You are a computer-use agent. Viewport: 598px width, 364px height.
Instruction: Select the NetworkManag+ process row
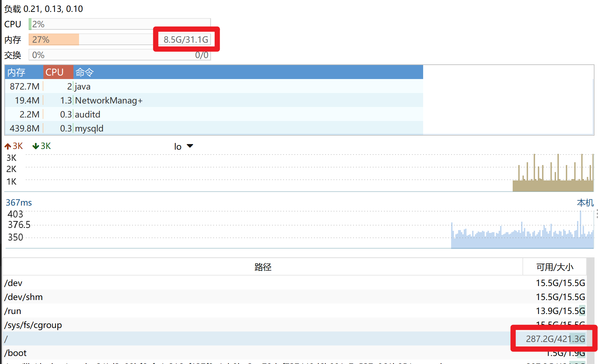pyautogui.click(x=214, y=100)
